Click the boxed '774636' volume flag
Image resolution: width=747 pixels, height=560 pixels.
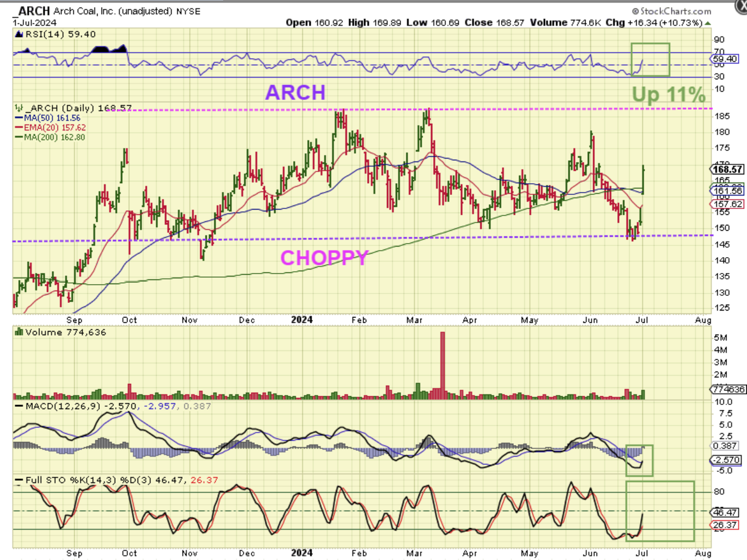[728, 389]
